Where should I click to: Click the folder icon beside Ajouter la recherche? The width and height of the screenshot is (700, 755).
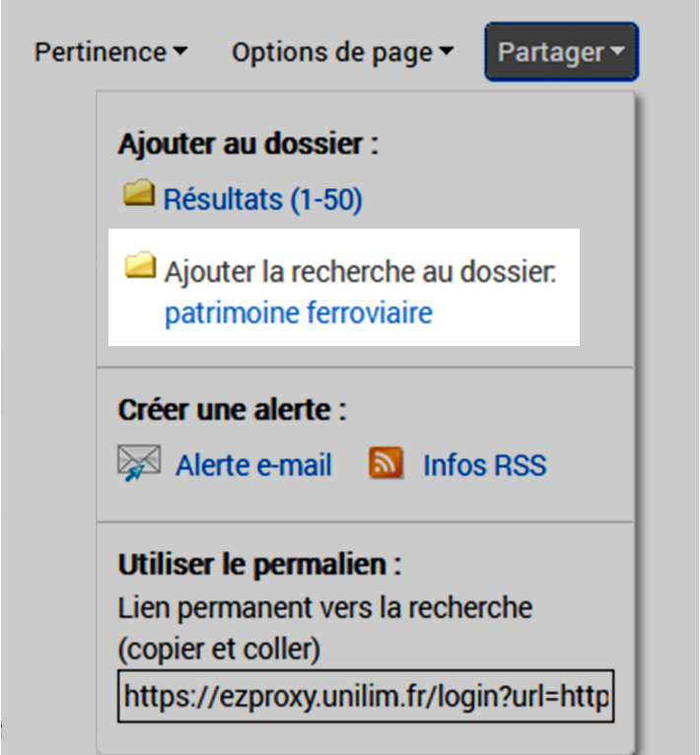139,265
